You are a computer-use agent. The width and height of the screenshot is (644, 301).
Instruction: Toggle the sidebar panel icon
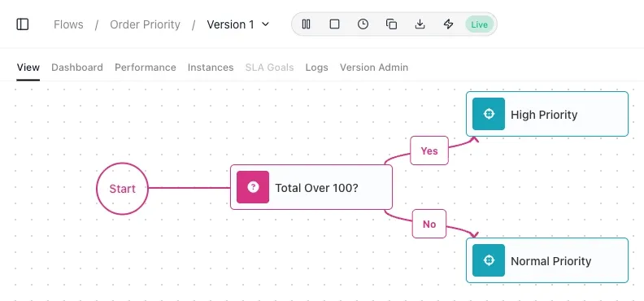[23, 24]
